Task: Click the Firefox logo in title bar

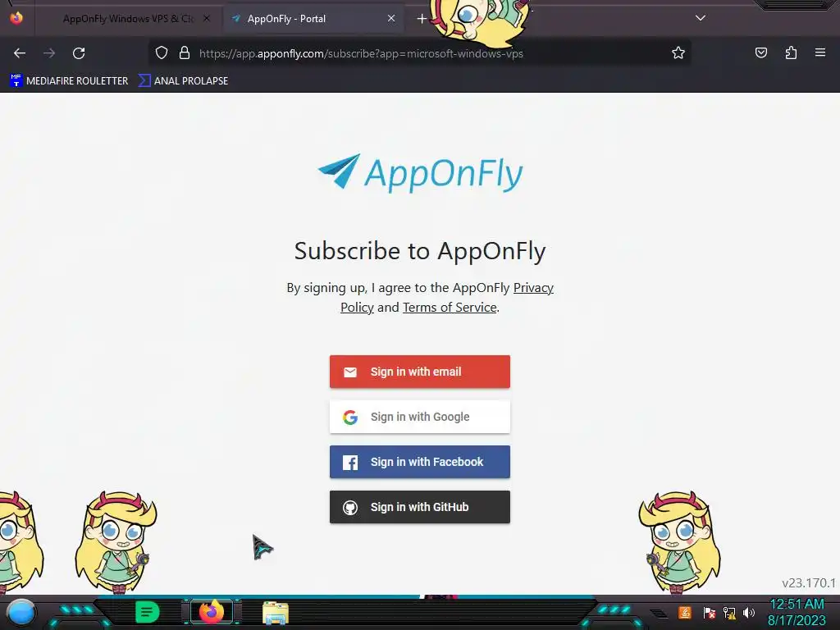Action: (x=16, y=18)
